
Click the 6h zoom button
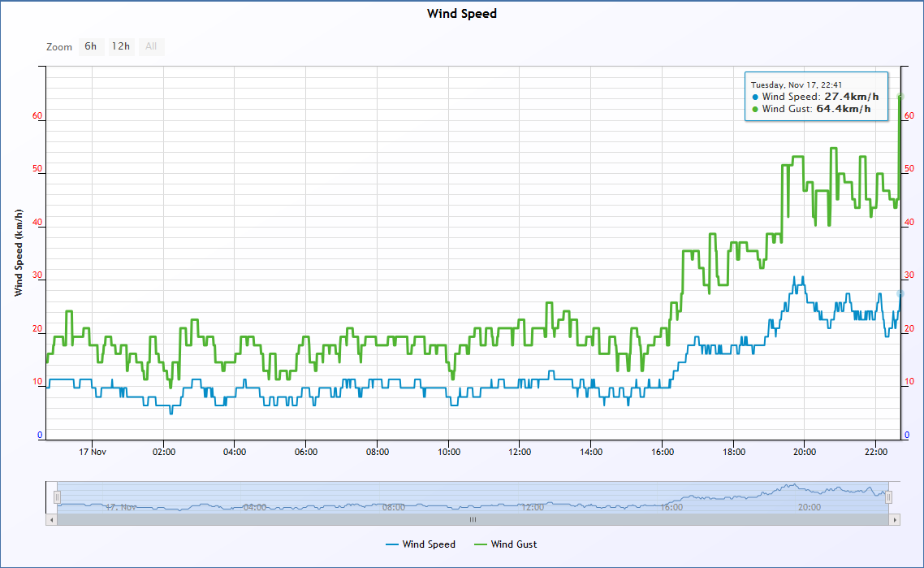coord(91,46)
